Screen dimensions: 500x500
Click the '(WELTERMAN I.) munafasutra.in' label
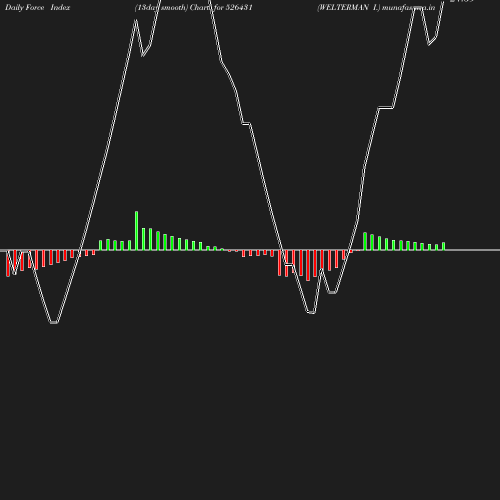[x=376, y=7]
